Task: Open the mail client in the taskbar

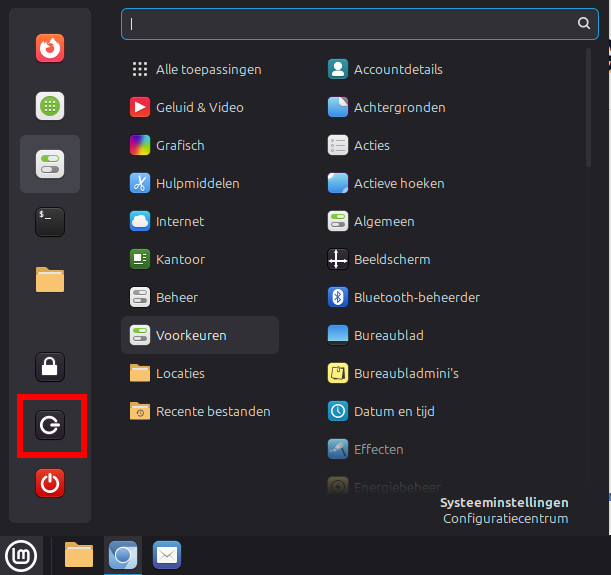Action: 166,554
